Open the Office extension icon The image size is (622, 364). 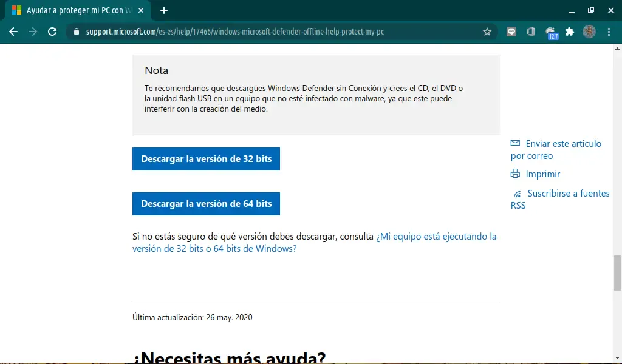click(531, 32)
